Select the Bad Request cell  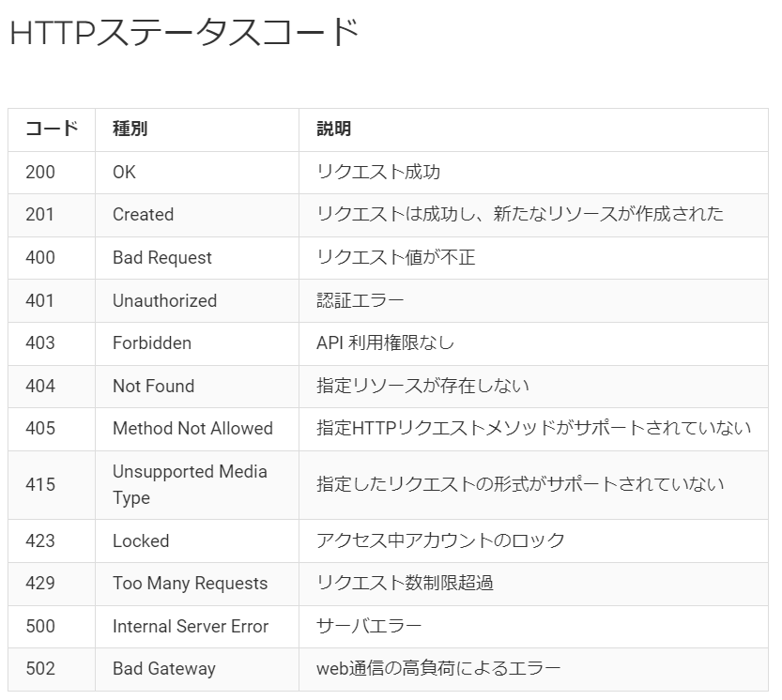click(162, 258)
